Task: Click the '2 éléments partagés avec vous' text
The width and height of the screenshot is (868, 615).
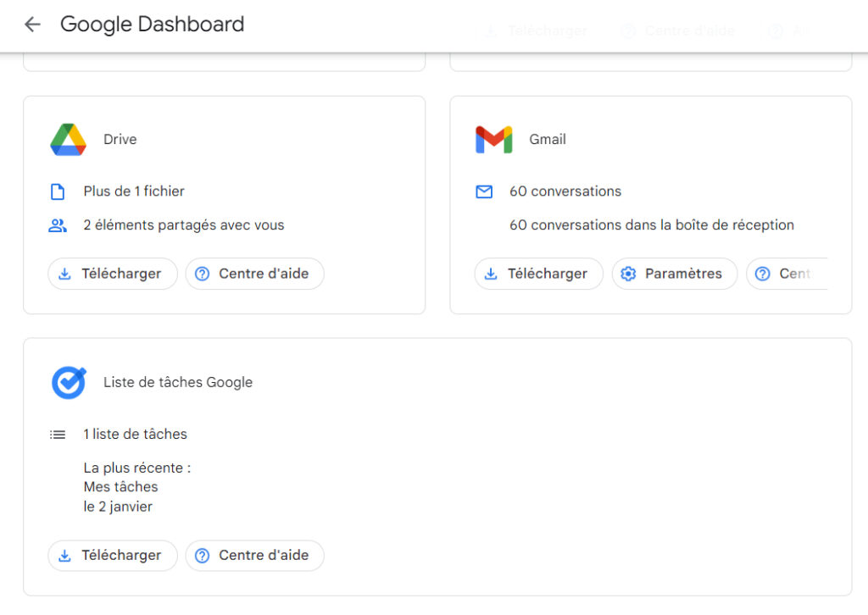Action: click(x=183, y=225)
